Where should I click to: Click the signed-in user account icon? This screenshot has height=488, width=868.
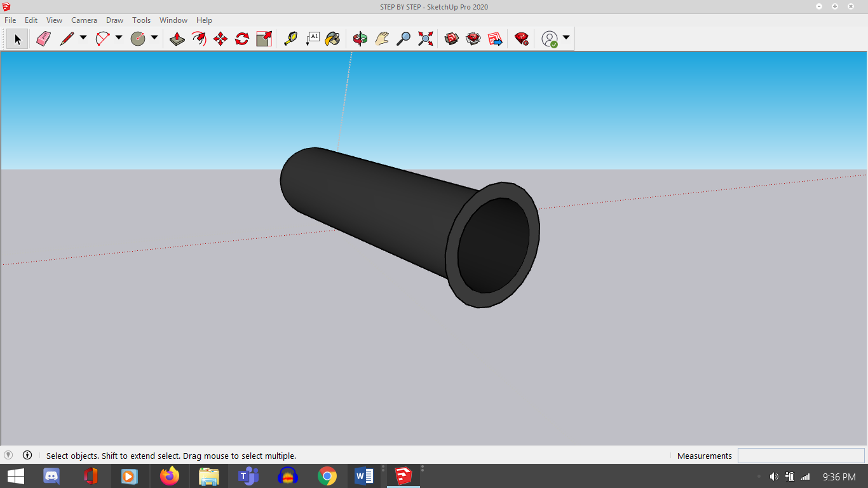pos(550,39)
